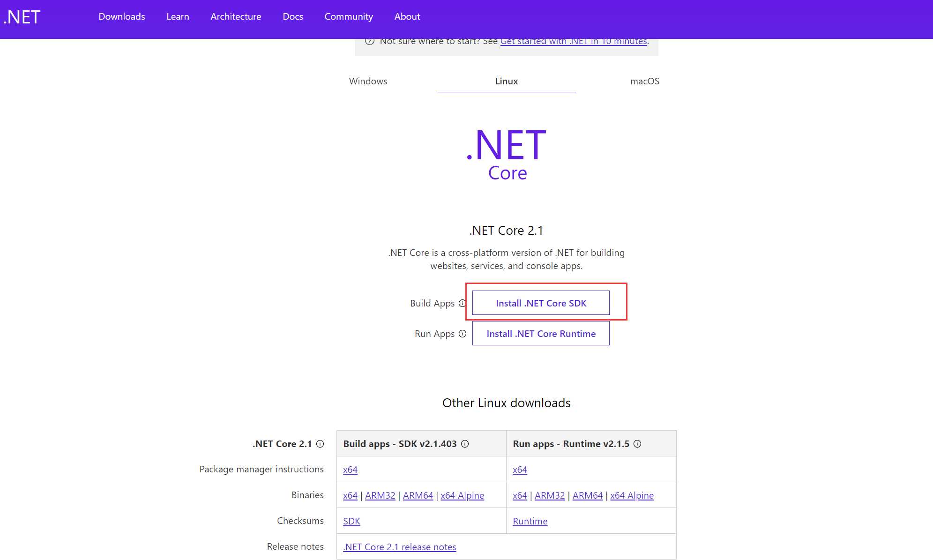Image resolution: width=933 pixels, height=560 pixels.
Task: Download SDK ARM32 binaries
Action: point(380,495)
